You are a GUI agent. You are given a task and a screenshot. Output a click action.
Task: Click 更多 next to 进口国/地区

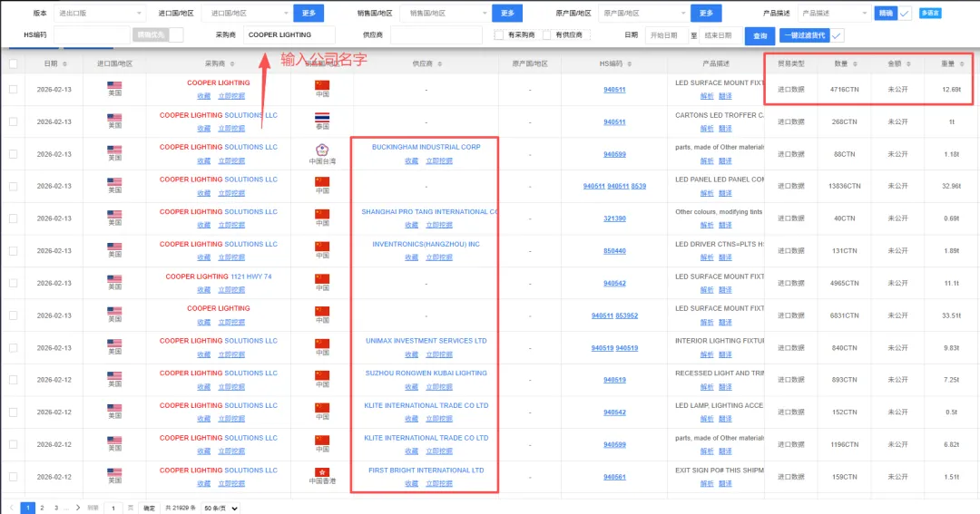(309, 13)
